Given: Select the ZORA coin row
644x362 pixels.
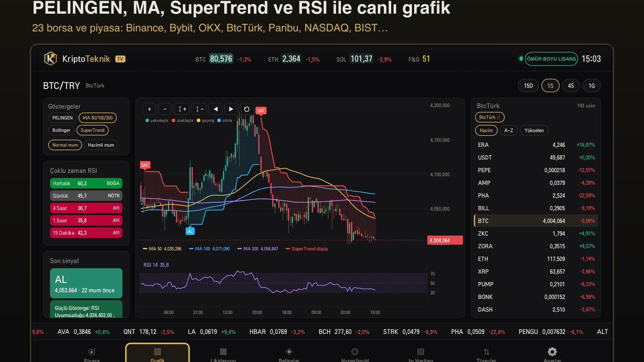Looking at the screenshot, I should coord(536,246).
